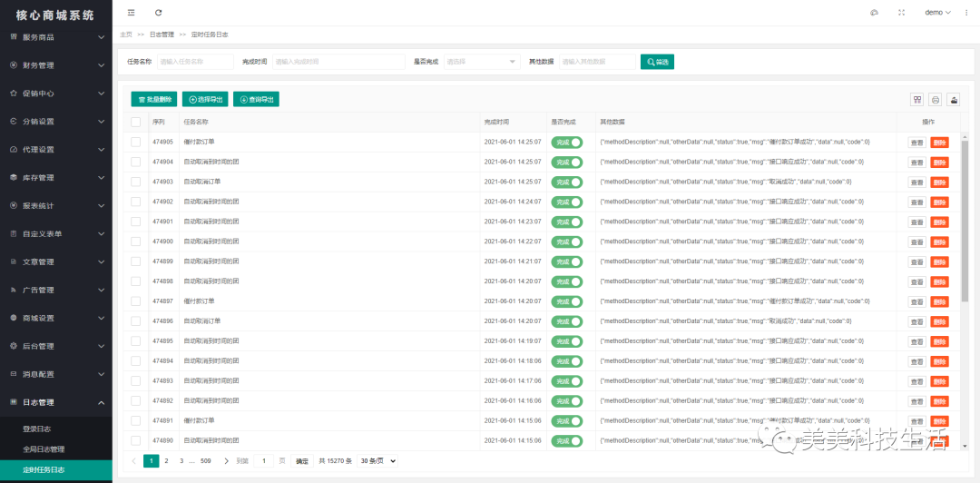Image resolution: width=980 pixels, height=483 pixels.
Task: Click the 代理设置 sidebar icon
Action: (14, 150)
